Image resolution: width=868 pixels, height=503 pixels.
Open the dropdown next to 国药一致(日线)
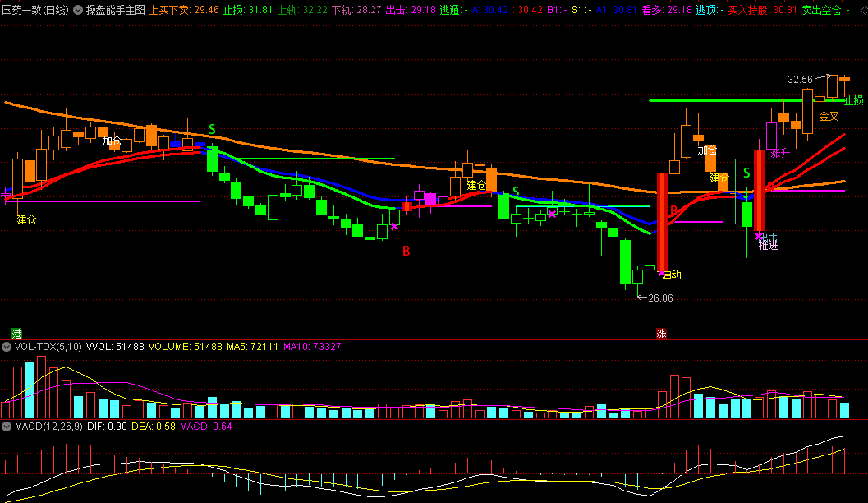tap(78, 10)
